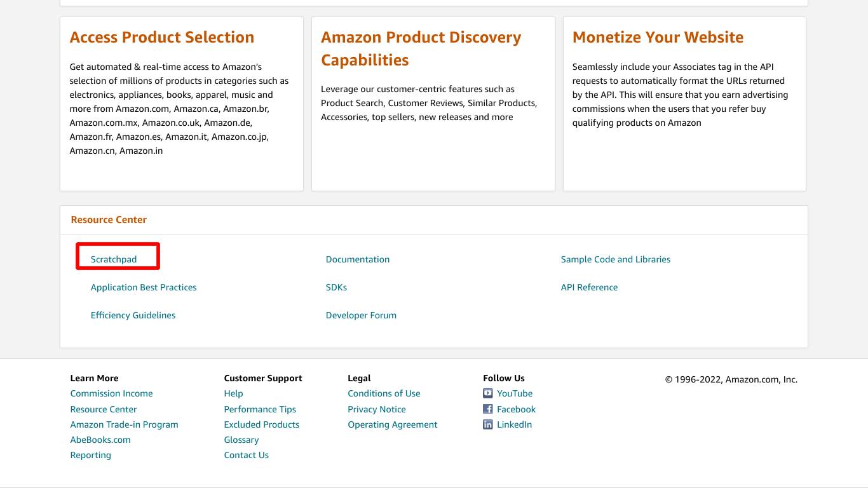Open the Amazon Trade-in Program
Image resolution: width=868 pixels, height=488 pixels.
pyautogui.click(x=124, y=424)
